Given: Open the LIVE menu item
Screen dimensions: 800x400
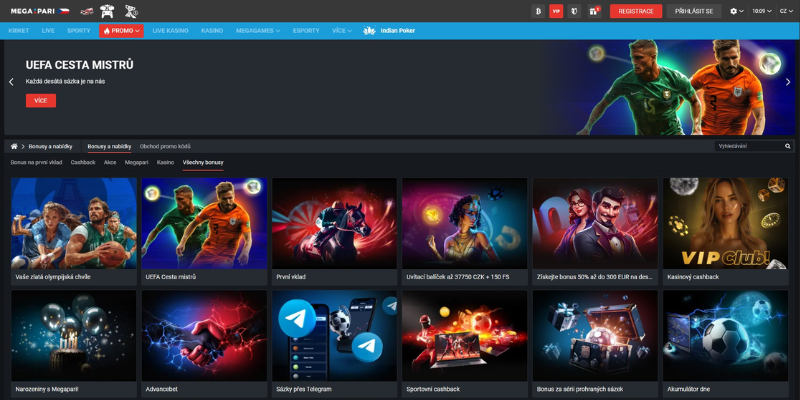Looking at the screenshot, I should [x=48, y=31].
